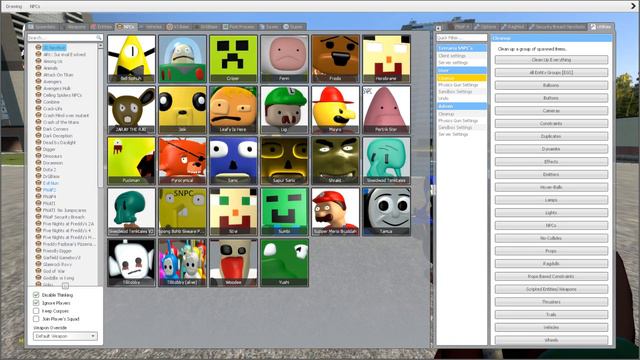Select the pink frowning face NPC
This screenshot has width=640, height=360.
click(284, 59)
